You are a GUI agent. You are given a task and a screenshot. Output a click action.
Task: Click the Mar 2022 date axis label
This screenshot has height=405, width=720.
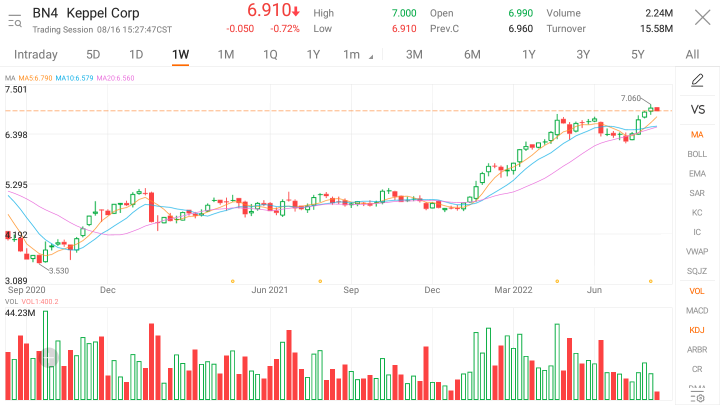coord(513,290)
